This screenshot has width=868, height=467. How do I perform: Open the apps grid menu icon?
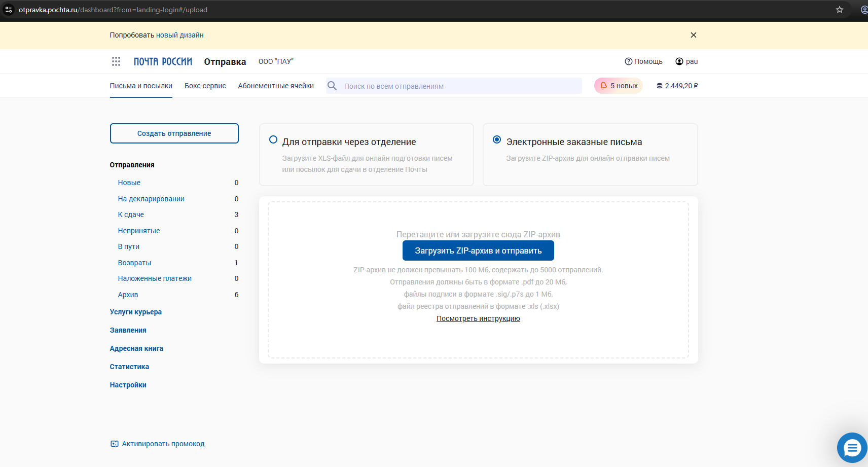[116, 61]
